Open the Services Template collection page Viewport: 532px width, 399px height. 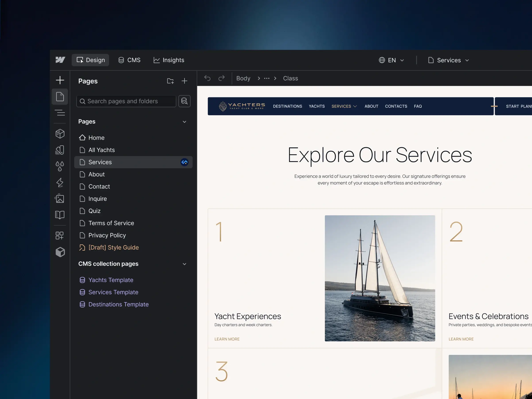(133, 292)
